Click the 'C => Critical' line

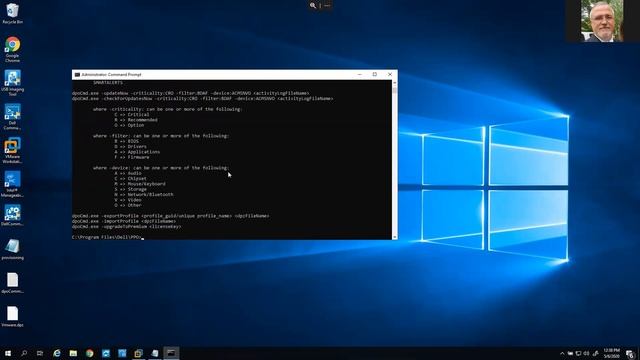point(132,115)
